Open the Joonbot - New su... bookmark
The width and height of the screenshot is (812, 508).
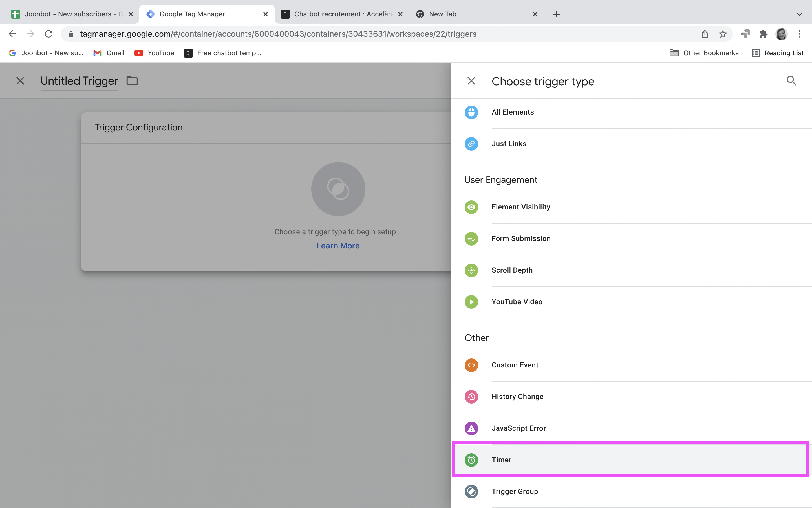click(x=46, y=53)
